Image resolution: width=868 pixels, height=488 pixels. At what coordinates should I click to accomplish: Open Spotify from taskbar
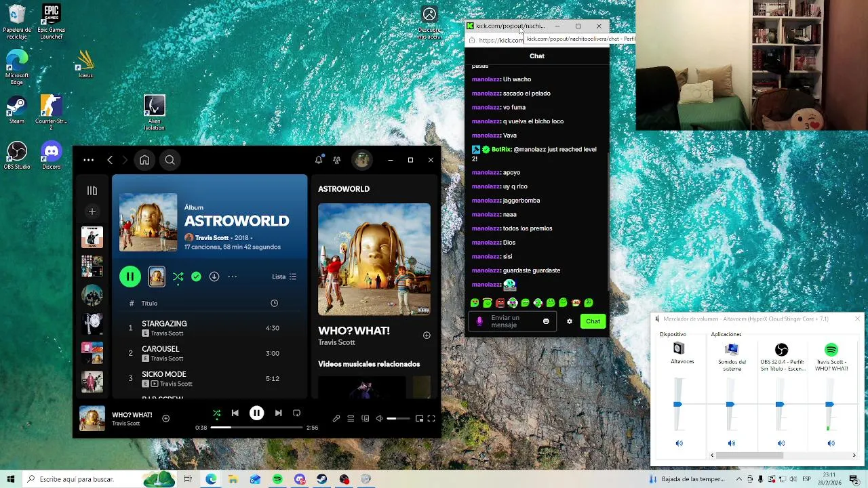[x=277, y=479]
